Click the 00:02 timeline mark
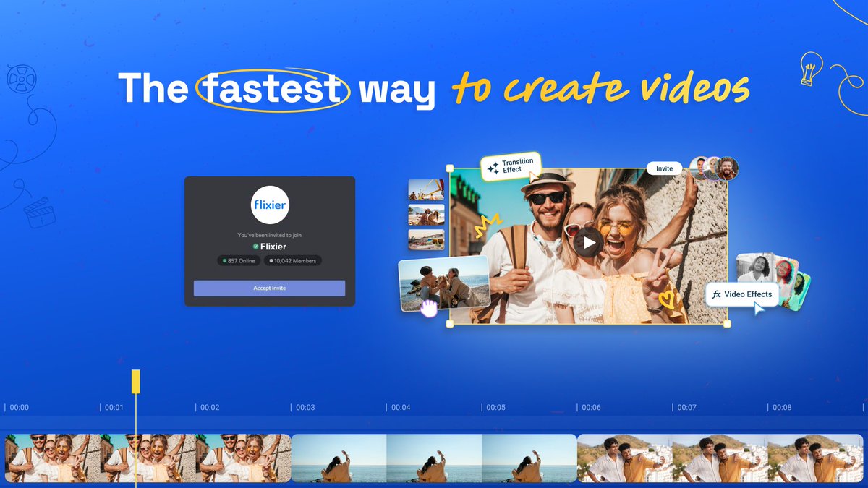This screenshot has height=488, width=868. tap(210, 408)
